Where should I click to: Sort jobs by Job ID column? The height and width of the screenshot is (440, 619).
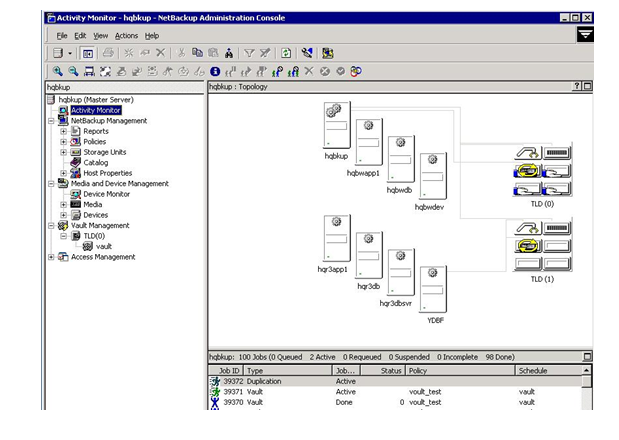pyautogui.click(x=226, y=371)
